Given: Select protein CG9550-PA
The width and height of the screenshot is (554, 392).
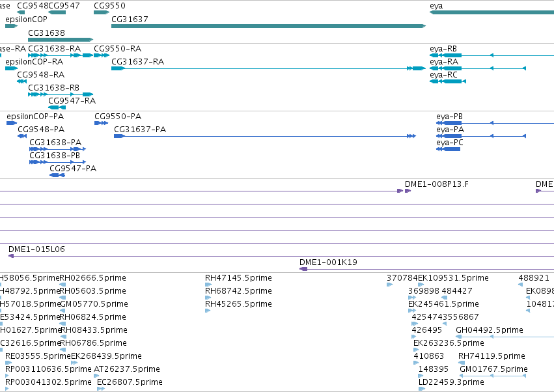Looking at the screenshot, I should pyautogui.click(x=101, y=123).
